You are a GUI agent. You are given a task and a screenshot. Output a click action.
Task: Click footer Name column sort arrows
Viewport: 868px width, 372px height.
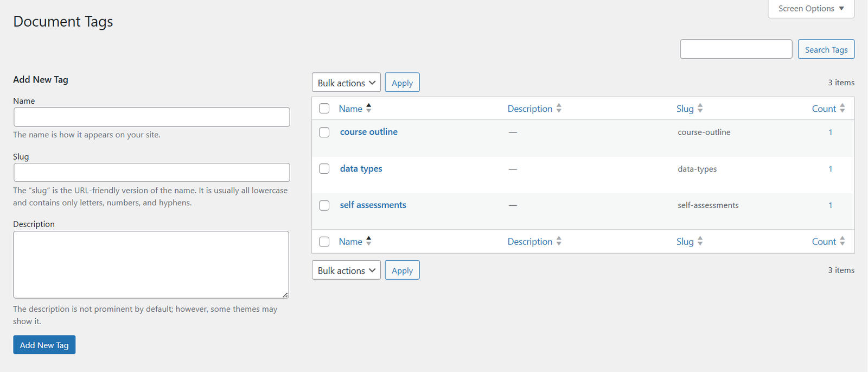(x=369, y=241)
